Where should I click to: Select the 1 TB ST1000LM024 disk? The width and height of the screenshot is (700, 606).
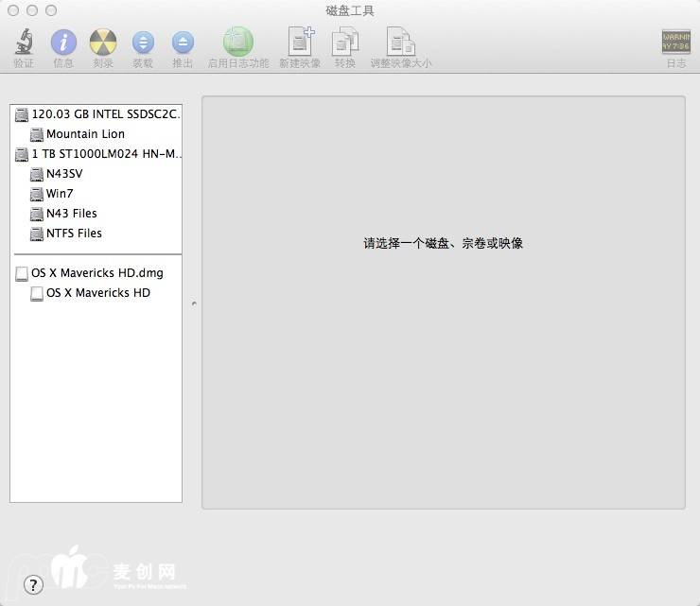coord(106,154)
